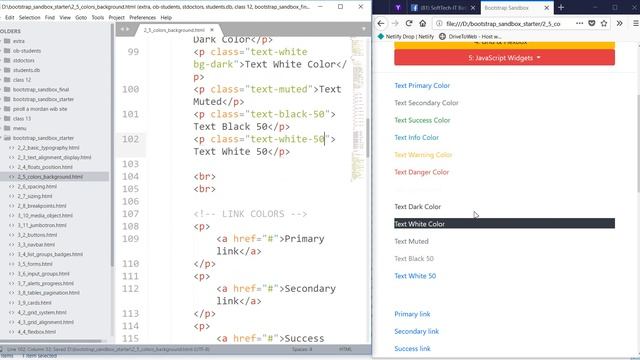
Task: Switch to the pinned Yahoo tab
Action: pyautogui.click(x=398, y=7)
